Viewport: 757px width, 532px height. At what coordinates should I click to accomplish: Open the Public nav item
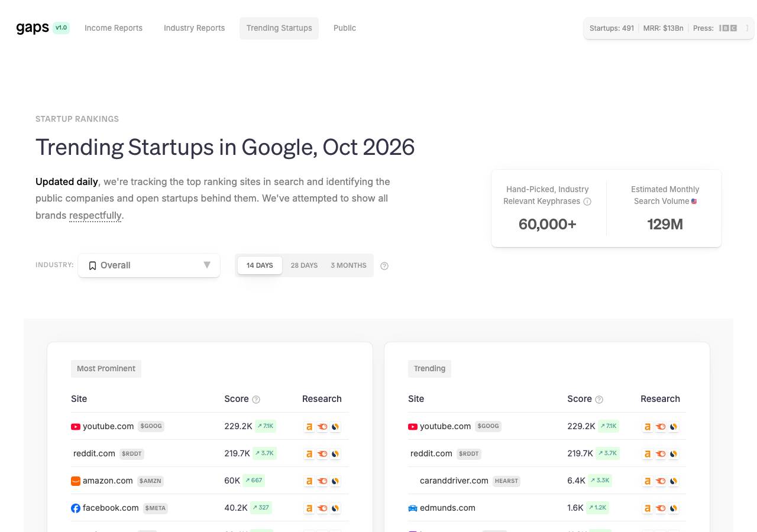coord(345,28)
